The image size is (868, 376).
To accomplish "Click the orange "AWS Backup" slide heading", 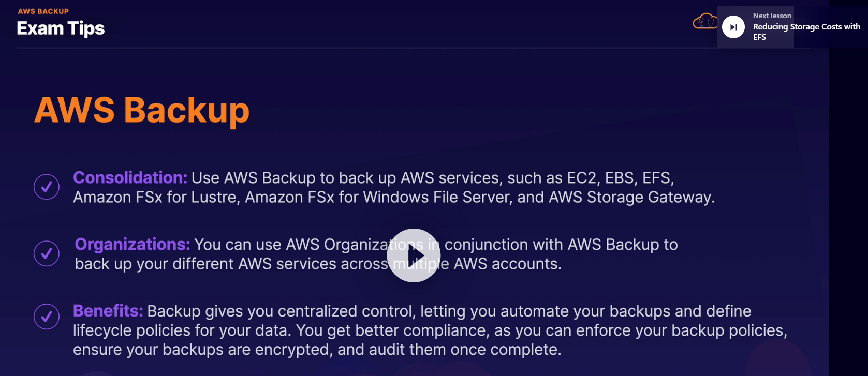I will pos(142,110).
